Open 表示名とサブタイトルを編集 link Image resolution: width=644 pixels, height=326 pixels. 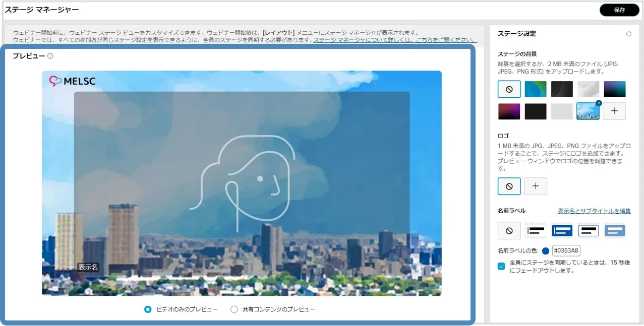point(594,211)
